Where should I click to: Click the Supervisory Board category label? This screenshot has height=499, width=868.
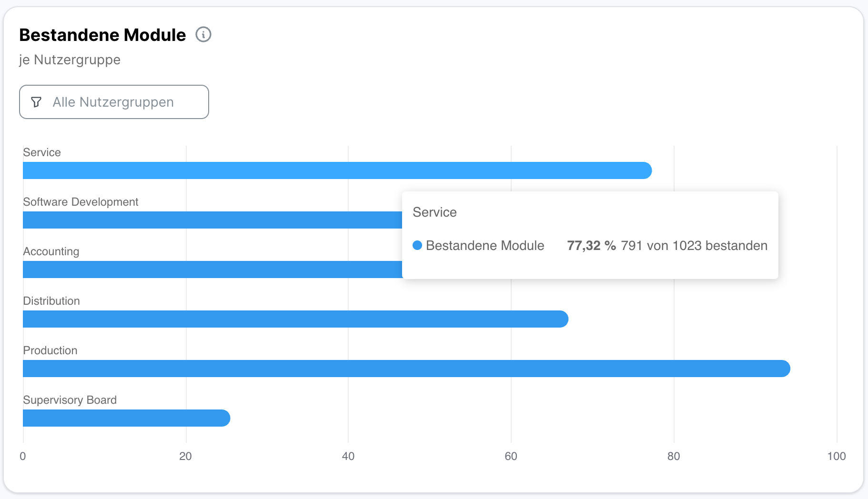click(x=70, y=400)
